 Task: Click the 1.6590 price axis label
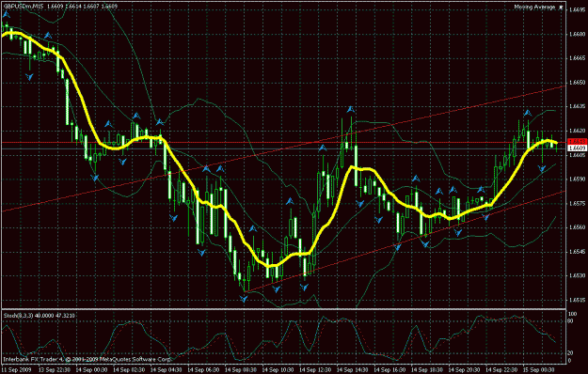click(577, 179)
